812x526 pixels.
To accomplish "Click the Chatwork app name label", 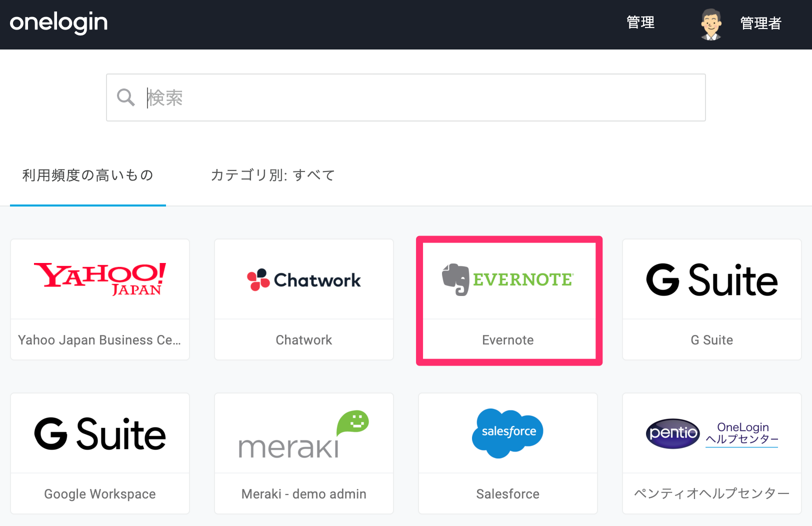I will (304, 340).
